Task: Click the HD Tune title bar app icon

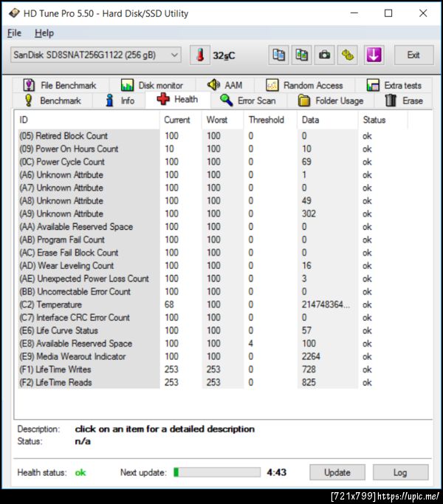Action: click(14, 13)
